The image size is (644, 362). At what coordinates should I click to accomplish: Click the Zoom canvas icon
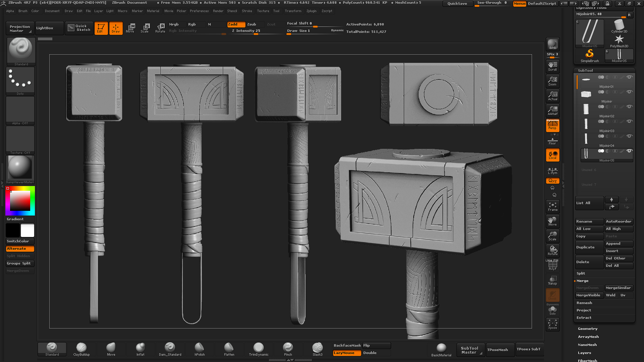[552, 81]
